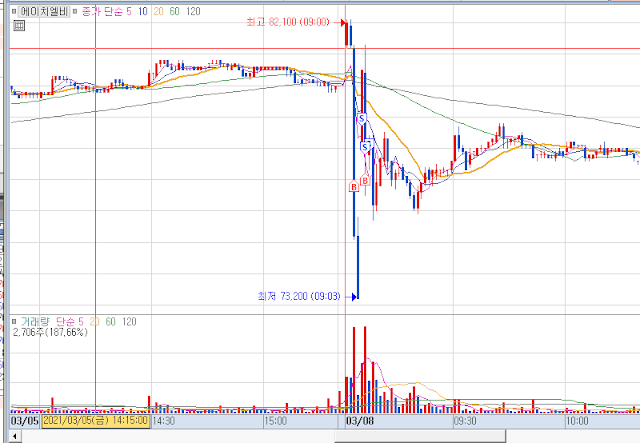Select the price 5 moving average label
Screen dimensions: 640x443
click(129, 11)
